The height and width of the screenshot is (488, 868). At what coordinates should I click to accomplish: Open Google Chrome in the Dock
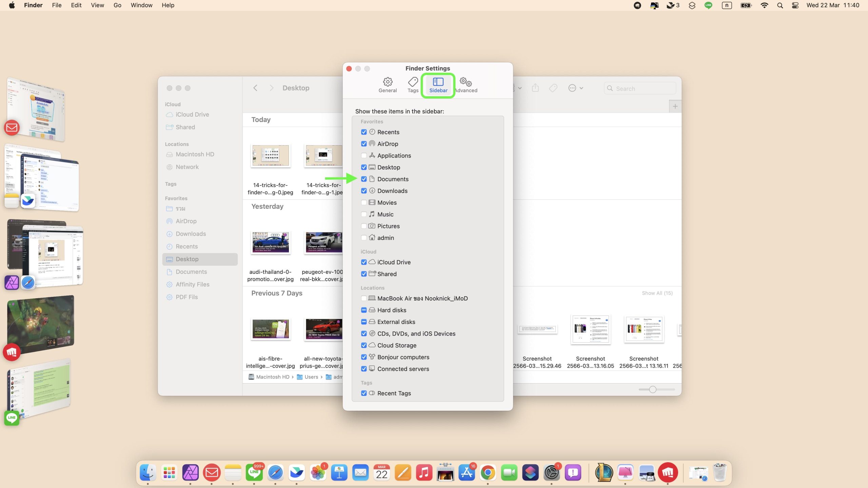488,473
